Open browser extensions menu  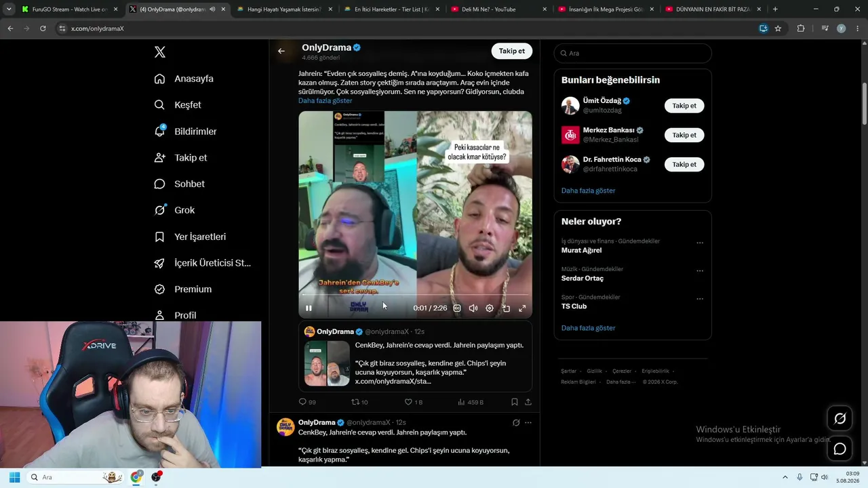pyautogui.click(x=801, y=28)
